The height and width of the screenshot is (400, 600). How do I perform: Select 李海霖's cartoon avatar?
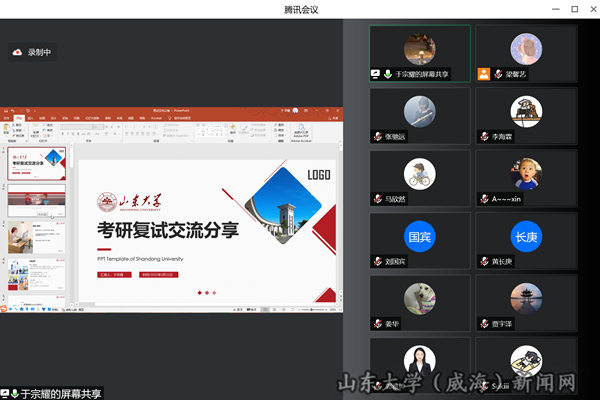526,111
